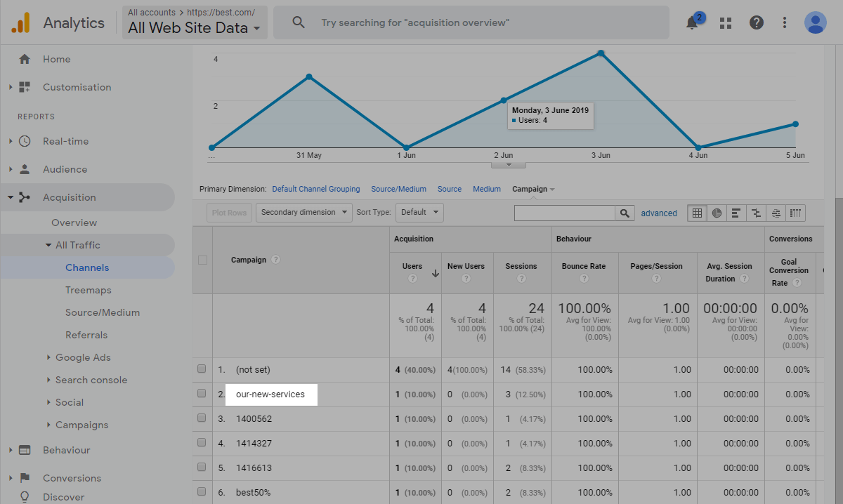Focus the table filter search box
This screenshot has height=504, width=843.
pyautogui.click(x=565, y=213)
